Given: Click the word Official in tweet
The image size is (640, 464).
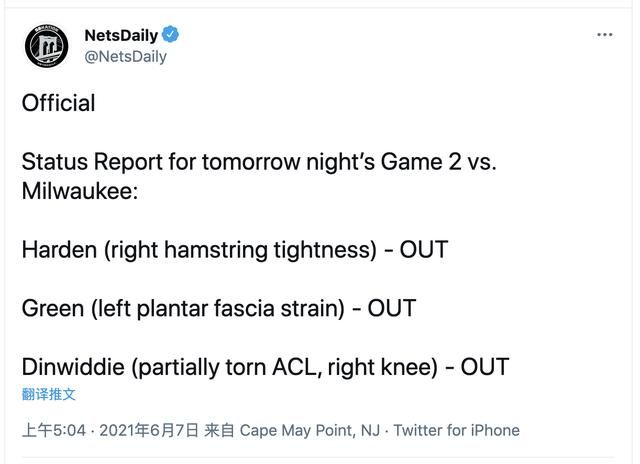Looking at the screenshot, I should 58,103.
